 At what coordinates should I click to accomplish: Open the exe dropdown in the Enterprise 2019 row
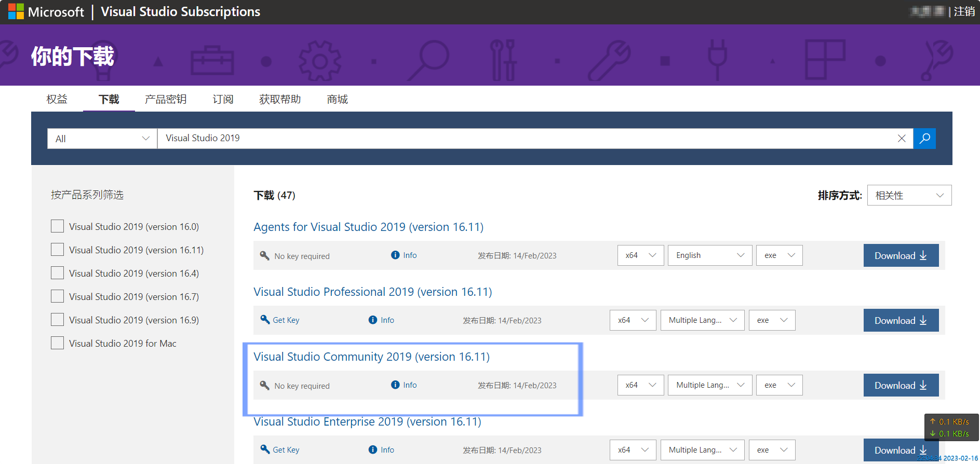click(772, 450)
